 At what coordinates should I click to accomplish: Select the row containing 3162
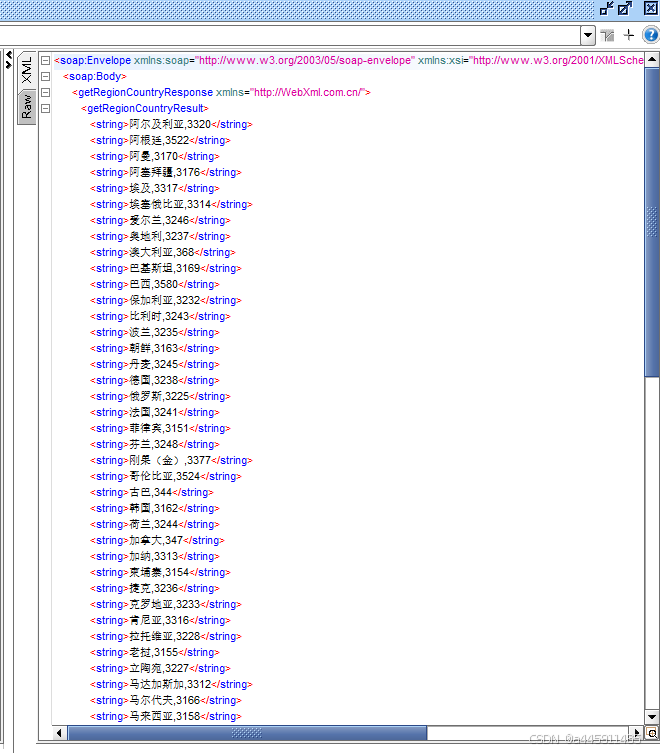point(155,509)
